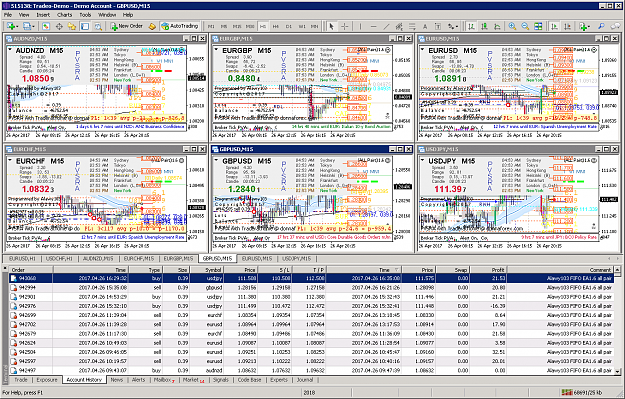Toggle the Terminal panel toolbar icon

tap(85, 26)
